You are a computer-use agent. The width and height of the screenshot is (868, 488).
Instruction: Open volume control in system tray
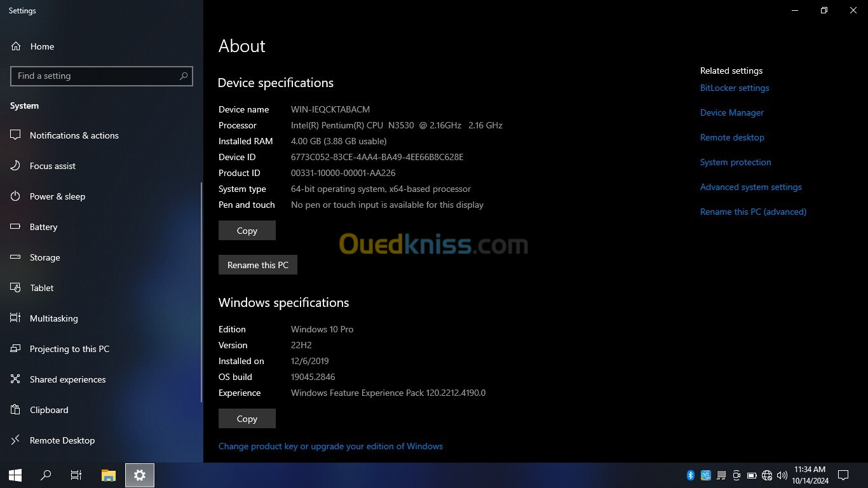click(782, 475)
